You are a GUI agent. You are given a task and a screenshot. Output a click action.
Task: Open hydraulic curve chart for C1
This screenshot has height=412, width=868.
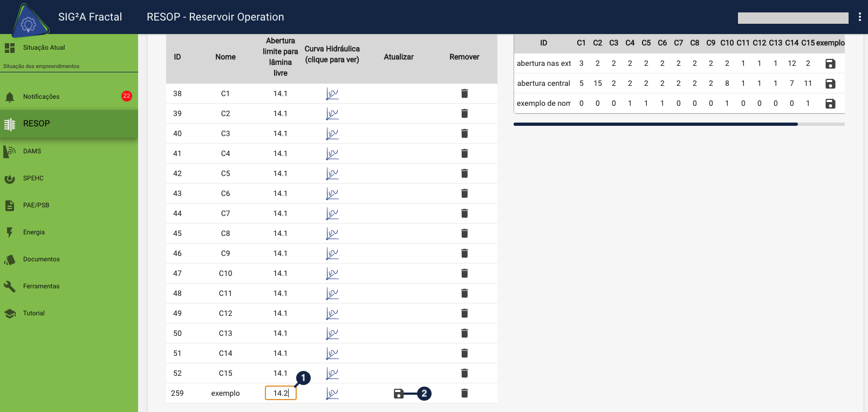coord(332,94)
